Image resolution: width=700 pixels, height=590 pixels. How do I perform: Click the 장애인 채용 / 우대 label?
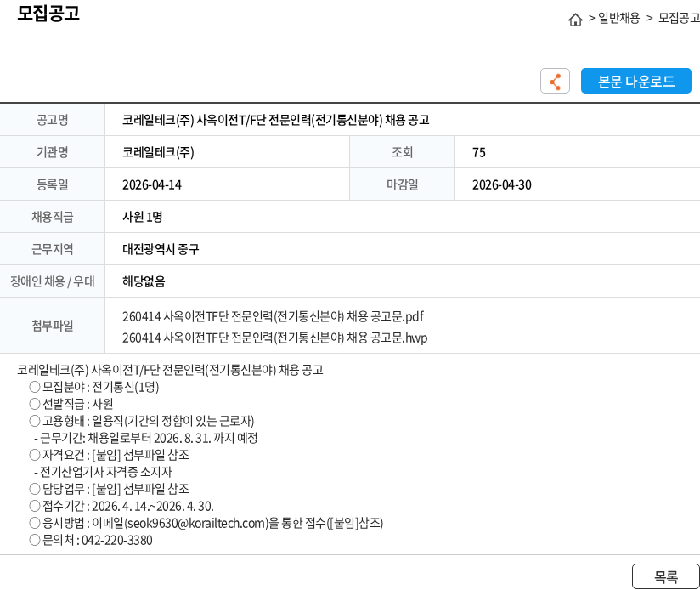pyautogui.click(x=52, y=281)
